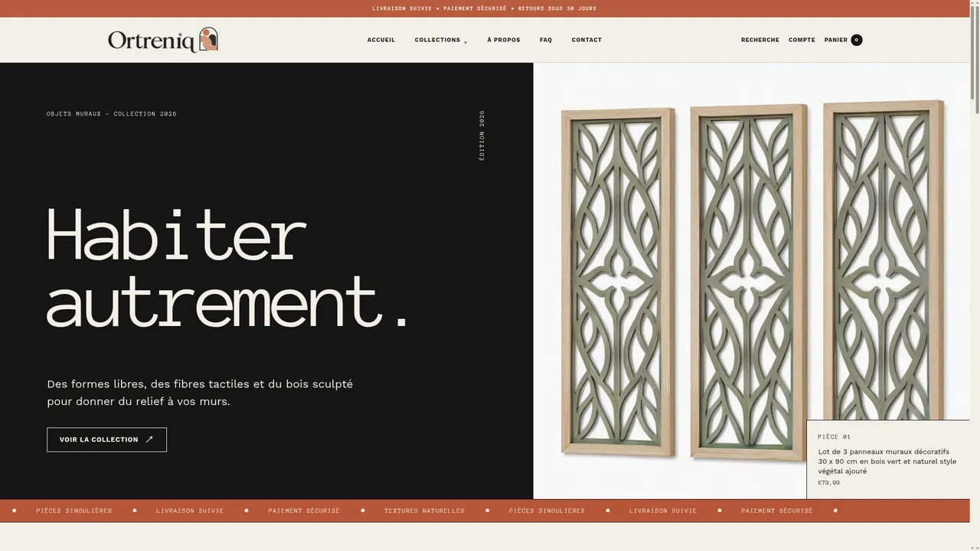The width and height of the screenshot is (980, 551).
Task: Expand the Collections dropdown chevron
Action: [465, 42]
